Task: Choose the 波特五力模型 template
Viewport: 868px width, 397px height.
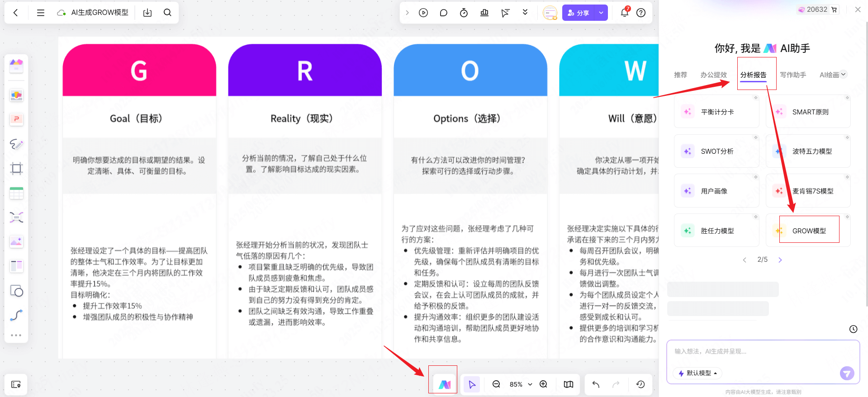Action: 808,151
